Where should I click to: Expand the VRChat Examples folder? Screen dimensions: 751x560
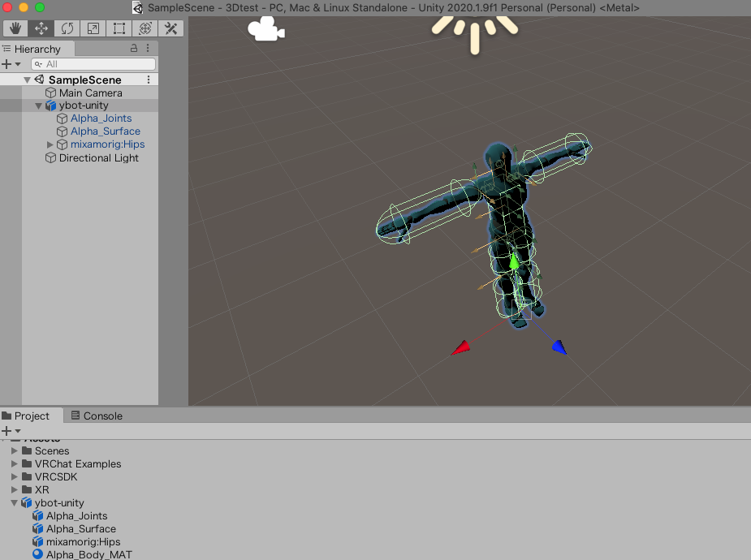[x=15, y=463]
